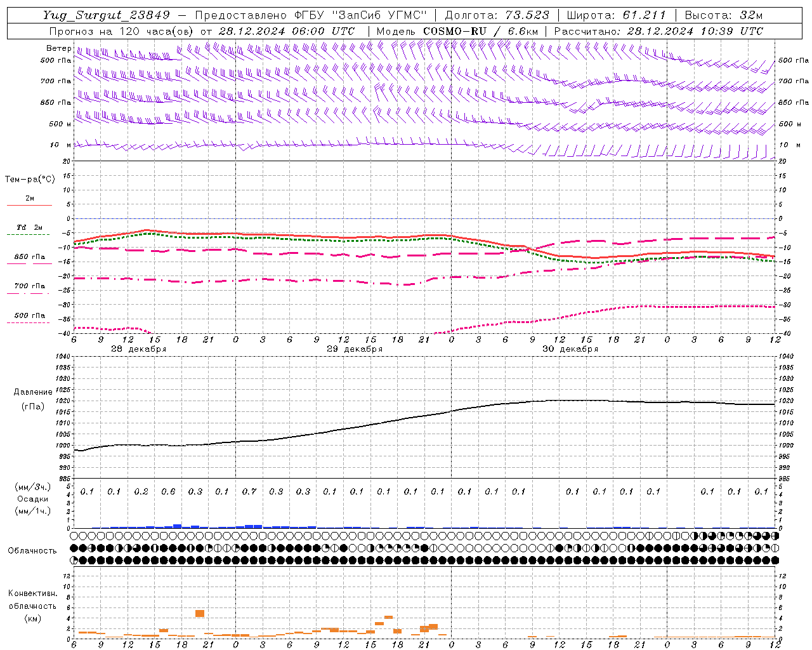The height and width of the screenshot is (650, 812).
Task: Click the Давление panel title
Action: 32,392
